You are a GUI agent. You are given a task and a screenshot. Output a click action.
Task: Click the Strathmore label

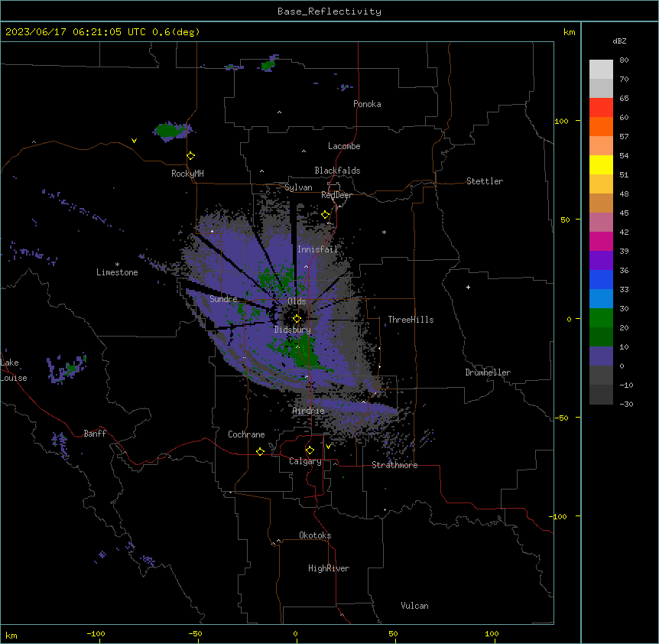click(x=394, y=465)
